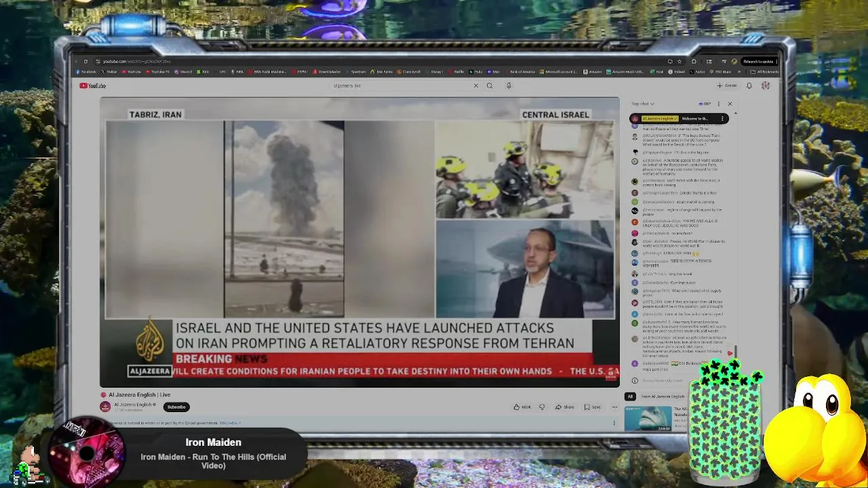Open the live chat more options menu

719,104
